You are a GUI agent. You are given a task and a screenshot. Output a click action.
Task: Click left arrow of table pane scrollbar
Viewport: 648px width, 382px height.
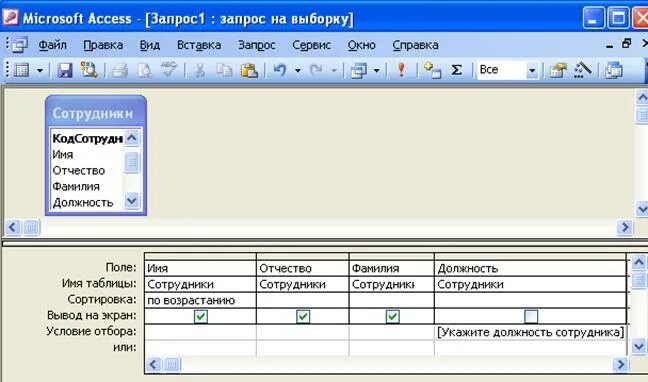[x=12, y=227]
